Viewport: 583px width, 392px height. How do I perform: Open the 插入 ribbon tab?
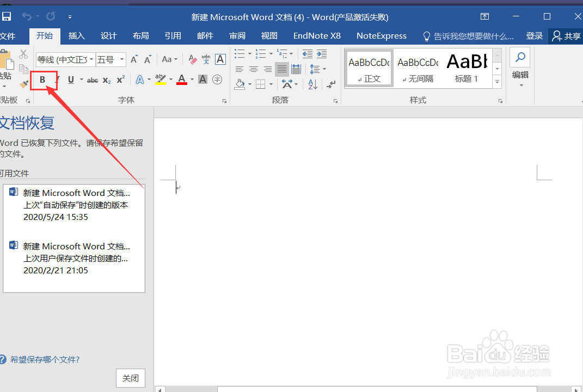(x=77, y=36)
